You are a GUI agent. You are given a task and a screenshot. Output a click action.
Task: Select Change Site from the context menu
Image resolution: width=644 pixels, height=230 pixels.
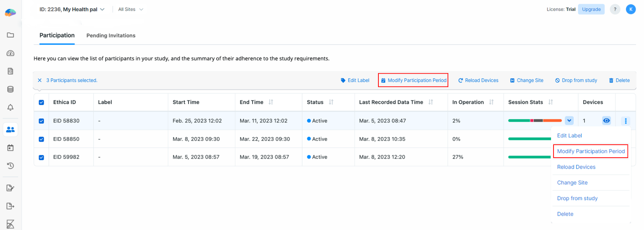(x=572, y=182)
